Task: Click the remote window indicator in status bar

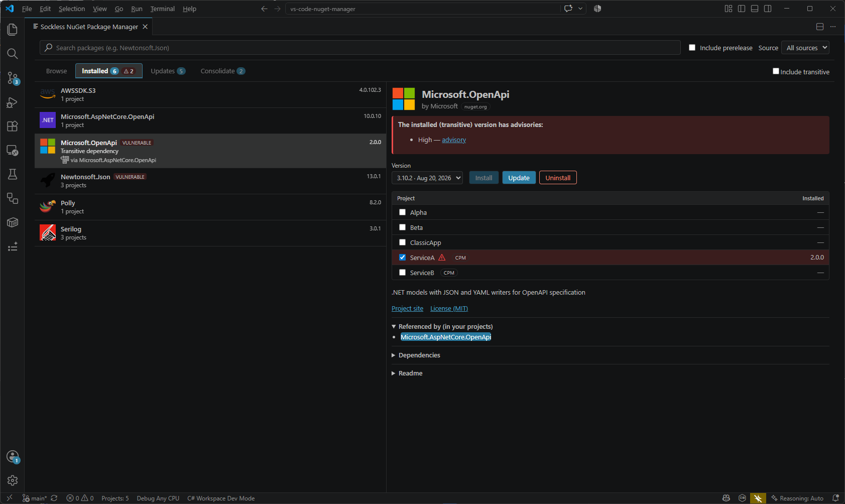Action: pyautogui.click(x=10, y=498)
